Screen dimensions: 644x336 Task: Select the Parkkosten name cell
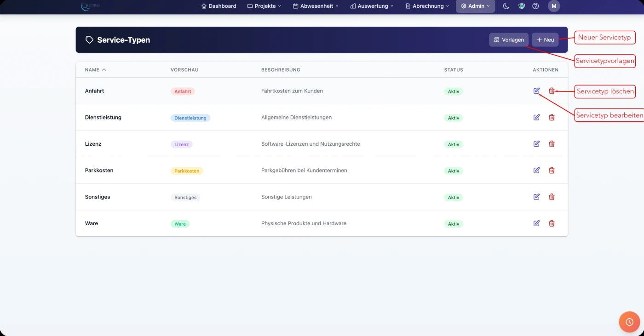[x=99, y=171]
